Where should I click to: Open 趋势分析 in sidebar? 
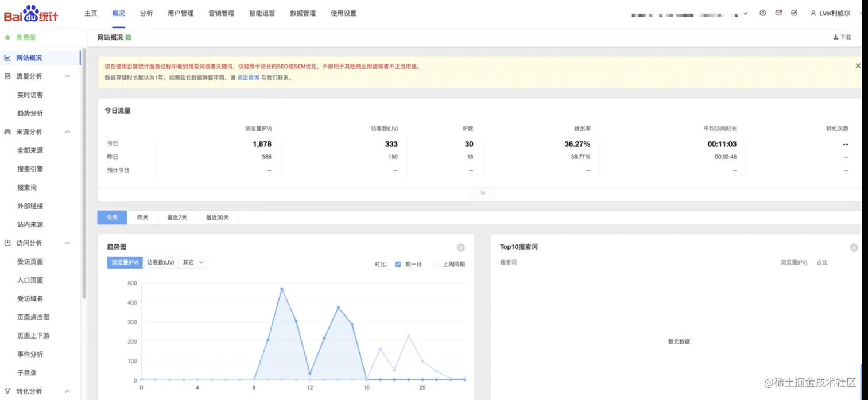click(x=30, y=114)
